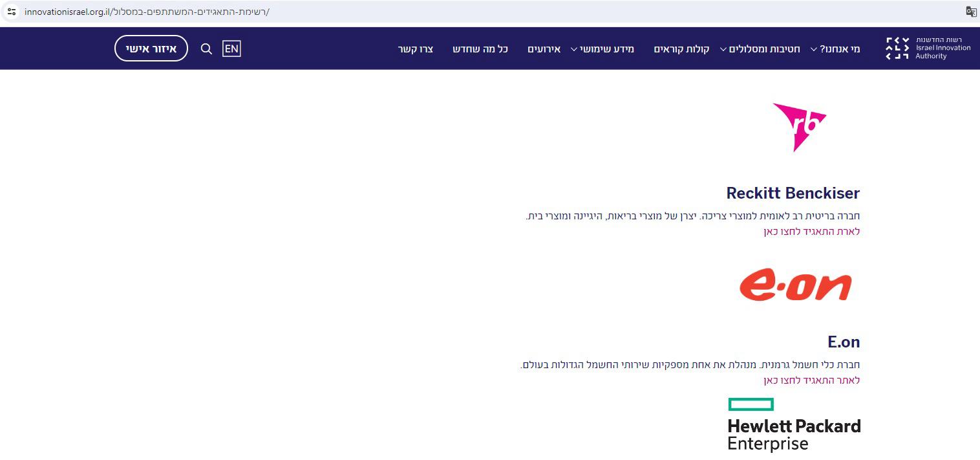Viewport: 980px width, 460px height.
Task: Expand the מי אנחנו? menu
Action: (x=835, y=49)
